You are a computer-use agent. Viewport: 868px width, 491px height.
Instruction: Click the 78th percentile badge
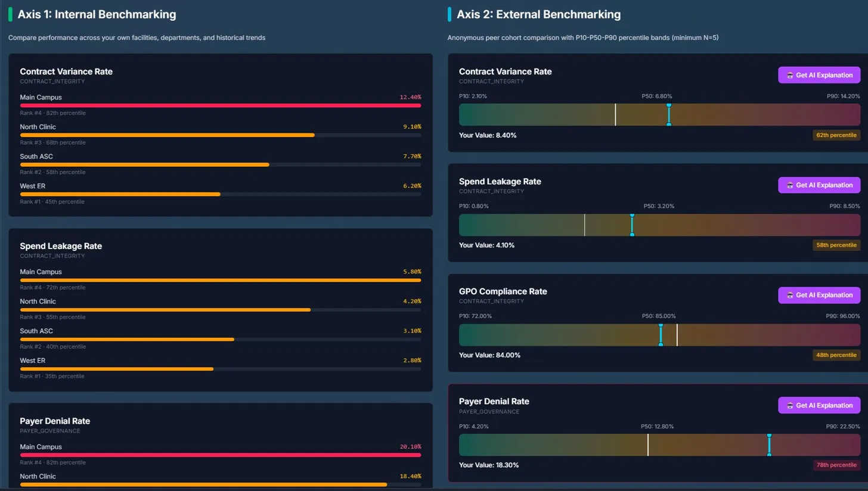[x=836, y=465]
